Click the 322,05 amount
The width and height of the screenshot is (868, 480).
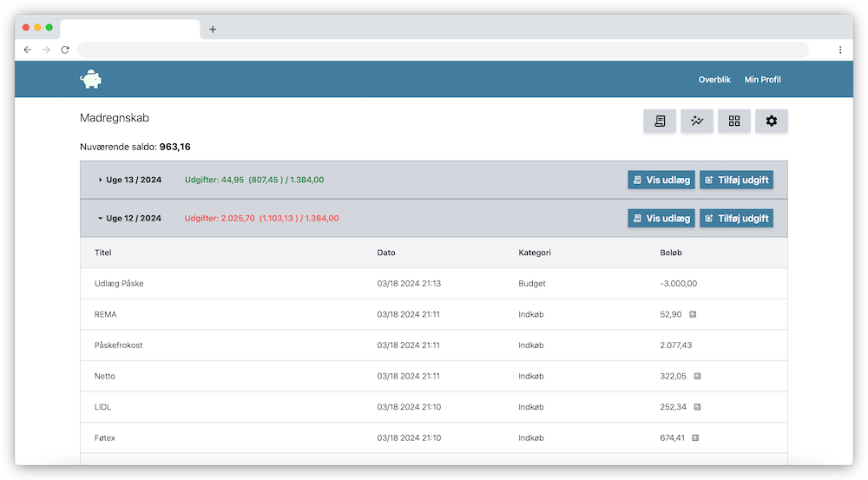coord(673,376)
